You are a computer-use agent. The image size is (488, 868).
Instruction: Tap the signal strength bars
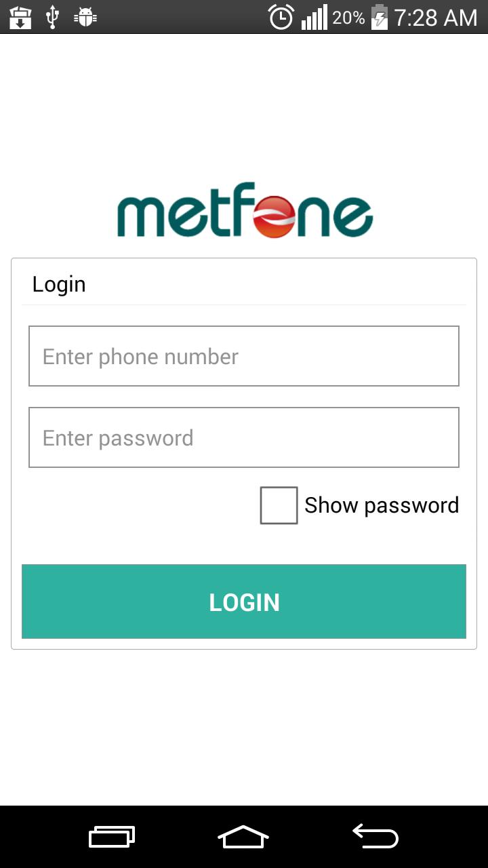pyautogui.click(x=314, y=17)
